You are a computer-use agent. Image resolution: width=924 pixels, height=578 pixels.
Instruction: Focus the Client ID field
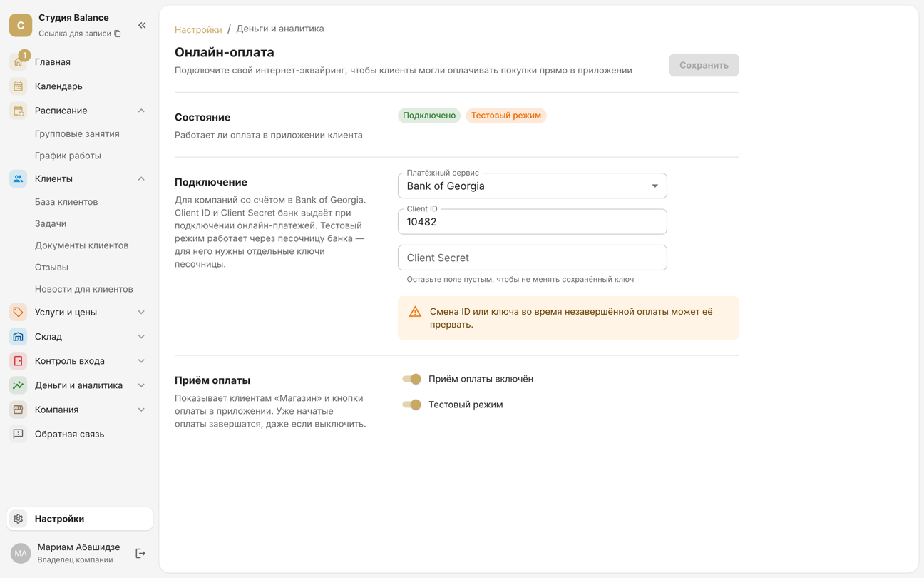click(x=533, y=222)
